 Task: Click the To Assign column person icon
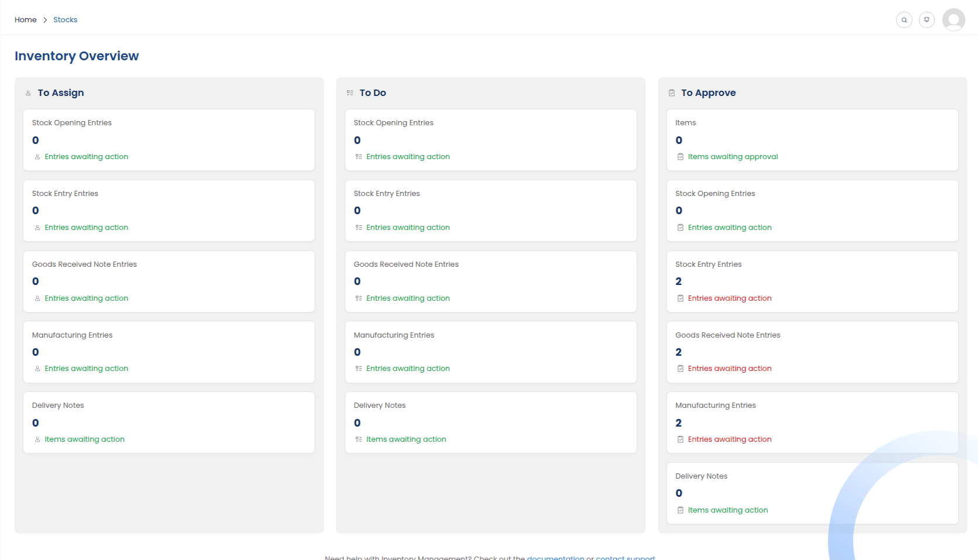pyautogui.click(x=28, y=93)
